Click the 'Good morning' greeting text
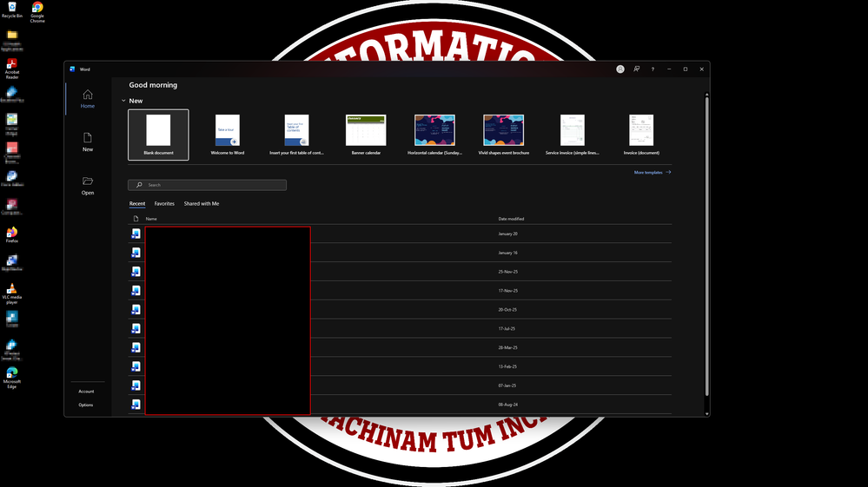The height and width of the screenshot is (487, 868). point(153,85)
